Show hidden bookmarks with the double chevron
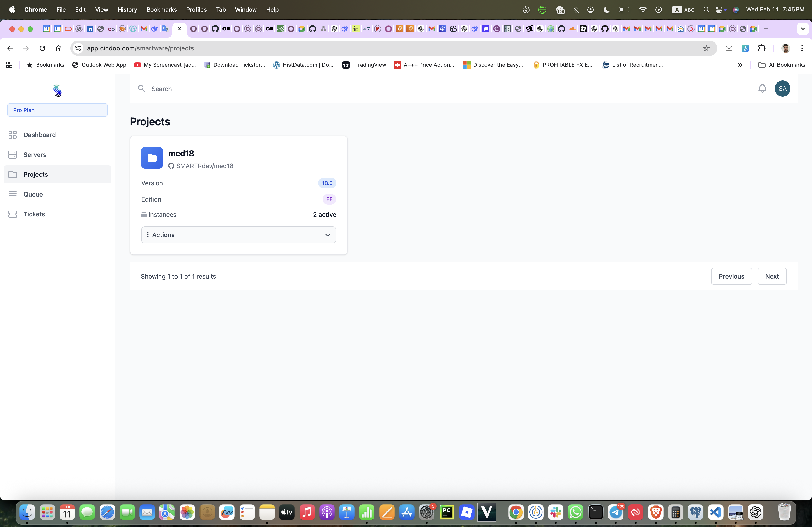812x527 pixels. pos(740,65)
